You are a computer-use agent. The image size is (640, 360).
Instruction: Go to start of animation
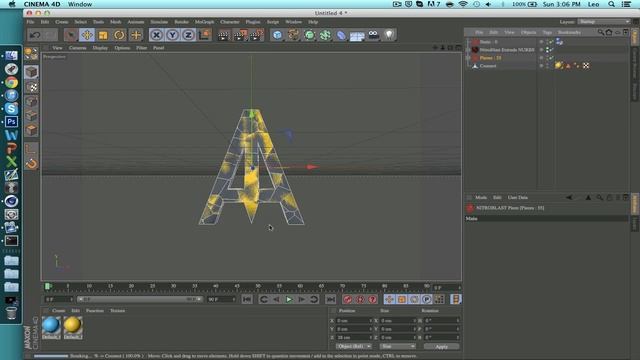(x=247, y=299)
